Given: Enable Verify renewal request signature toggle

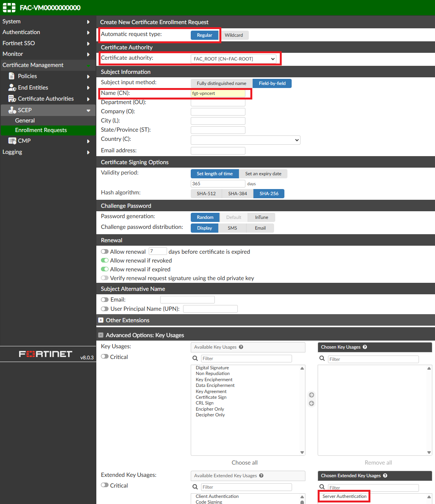Looking at the screenshot, I should click(x=105, y=278).
